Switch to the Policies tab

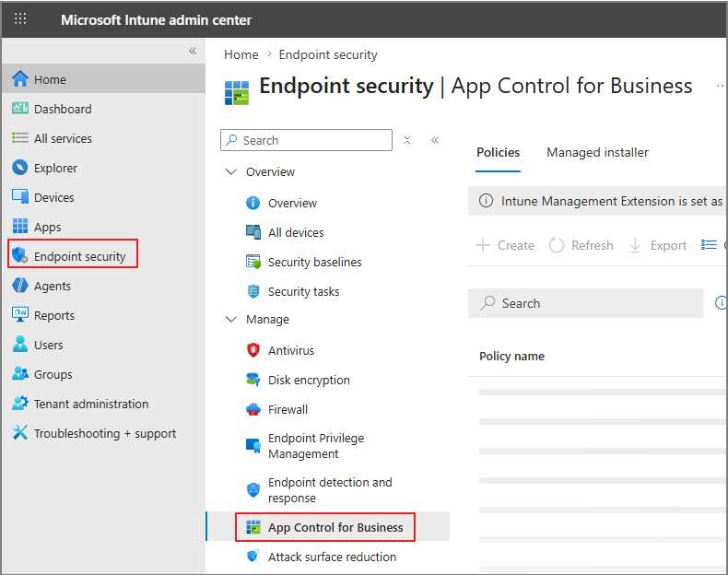point(499,153)
